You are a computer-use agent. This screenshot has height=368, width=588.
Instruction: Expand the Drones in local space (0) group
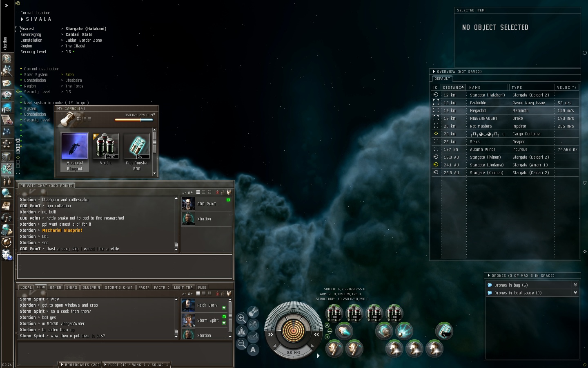click(x=575, y=293)
